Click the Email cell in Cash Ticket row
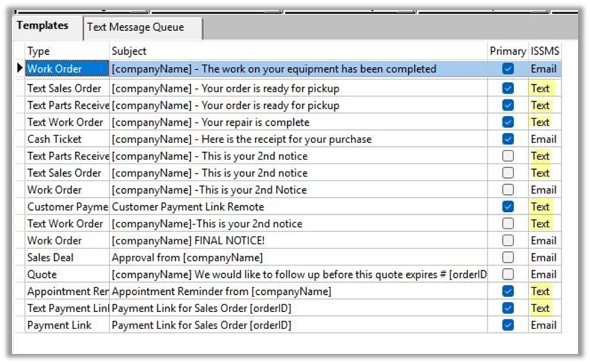 (x=543, y=139)
